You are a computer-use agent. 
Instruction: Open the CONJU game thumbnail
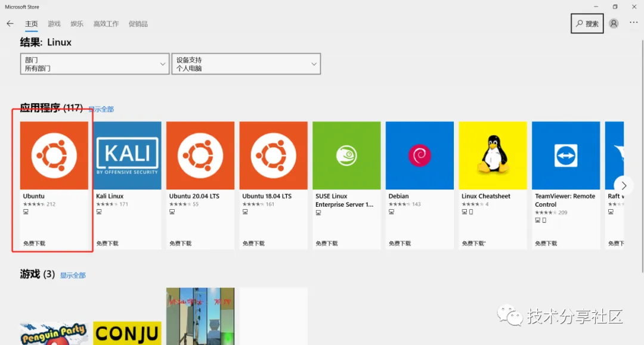click(128, 334)
